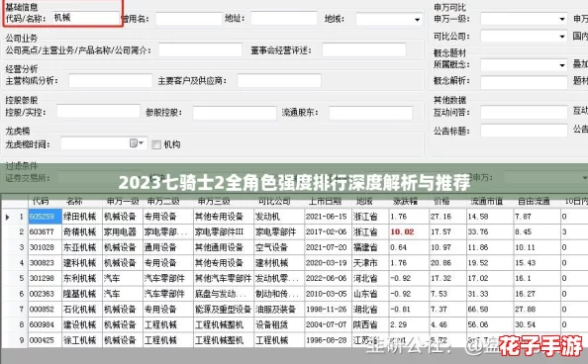Select code 301028 in row 3

pos(42,247)
